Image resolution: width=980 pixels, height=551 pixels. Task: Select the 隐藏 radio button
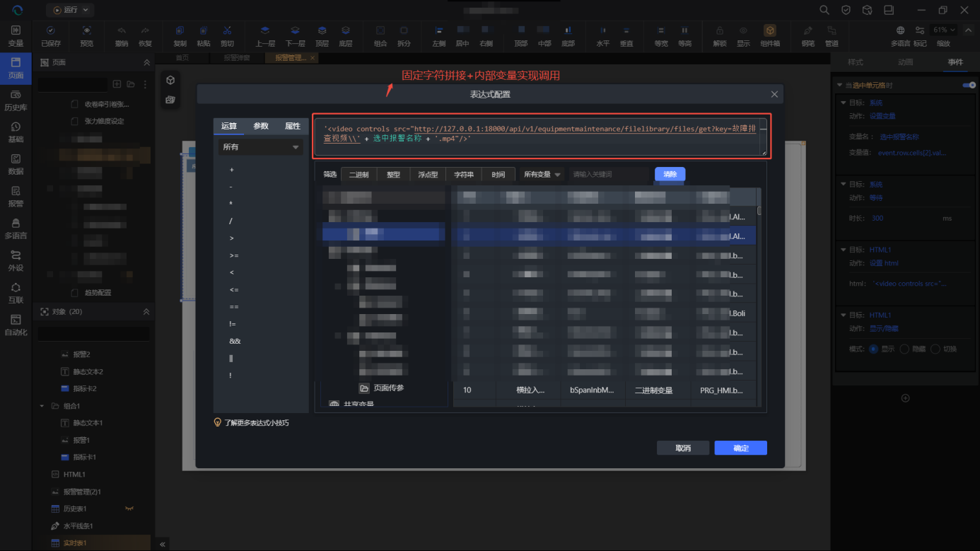[904, 349]
